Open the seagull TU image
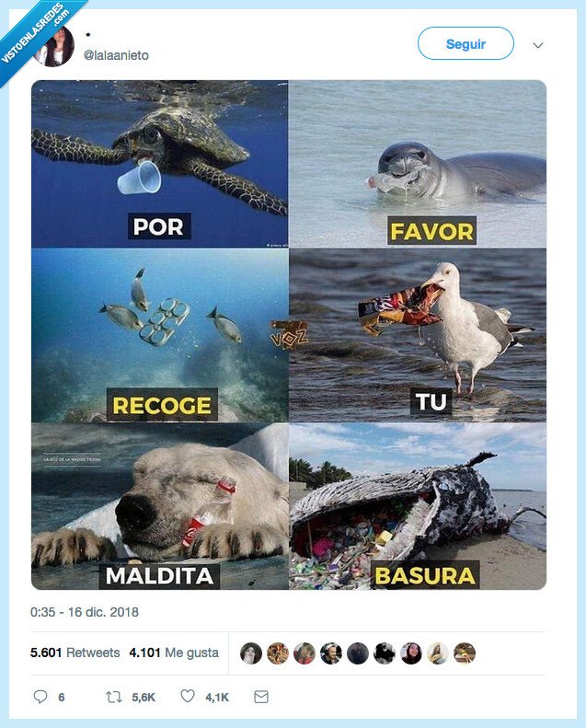The height and width of the screenshot is (728, 586). click(418, 335)
